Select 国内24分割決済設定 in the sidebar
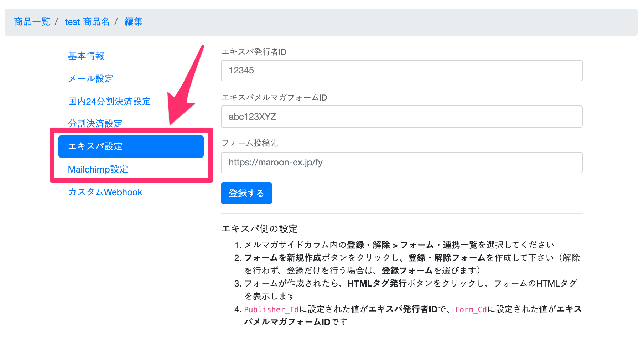 click(109, 102)
